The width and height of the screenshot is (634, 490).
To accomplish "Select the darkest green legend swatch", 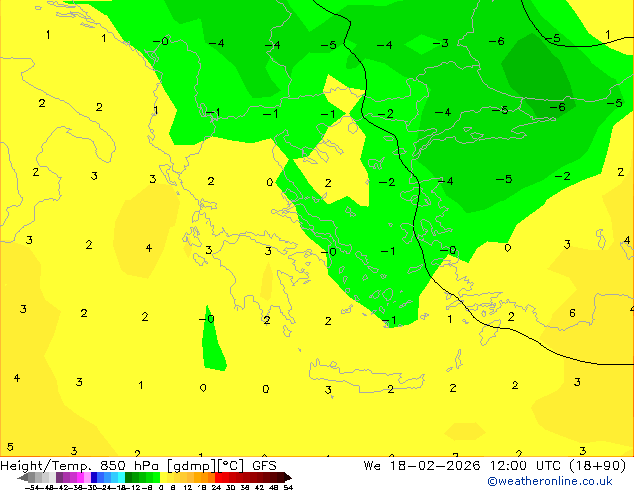I will [x=129, y=477].
